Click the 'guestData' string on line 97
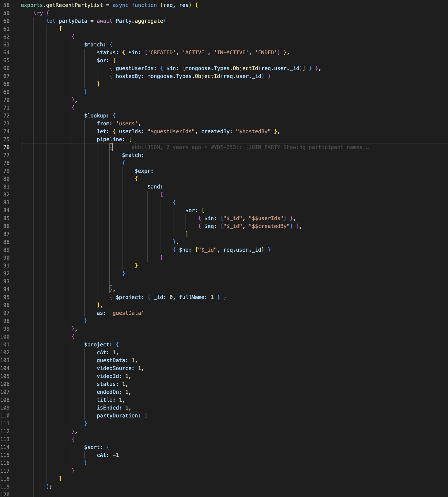This screenshot has height=497, width=448. point(127,313)
